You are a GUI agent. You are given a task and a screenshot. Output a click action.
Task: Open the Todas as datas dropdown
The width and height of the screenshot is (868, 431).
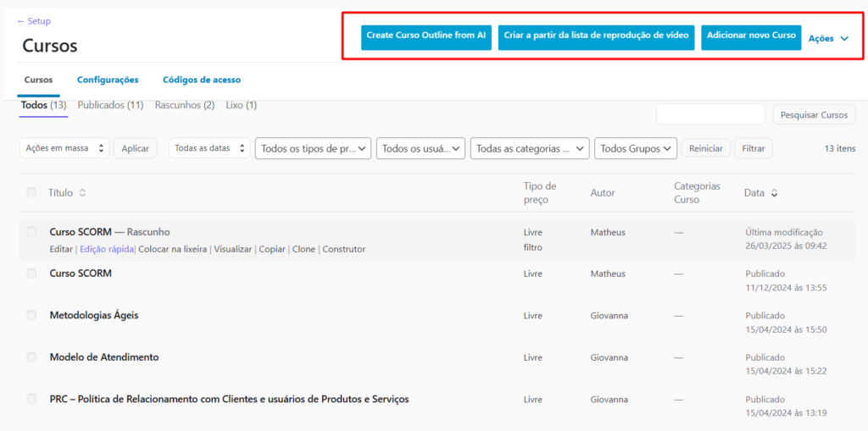pyautogui.click(x=209, y=148)
